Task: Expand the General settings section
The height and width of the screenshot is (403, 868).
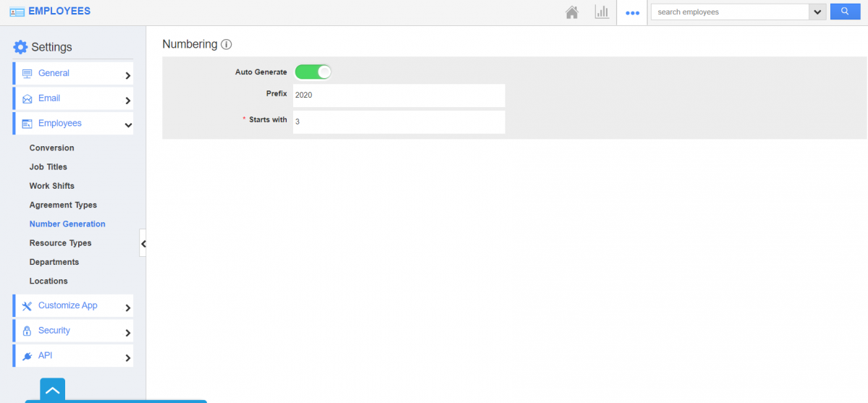Action: [72, 74]
